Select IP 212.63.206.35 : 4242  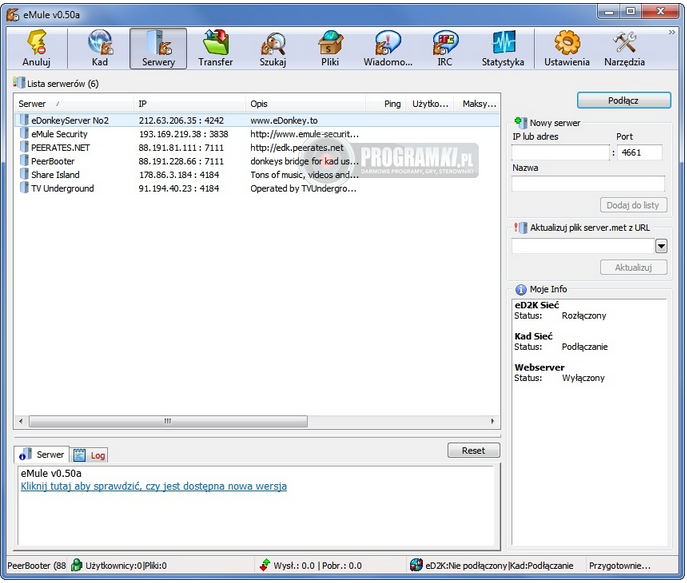point(181,120)
